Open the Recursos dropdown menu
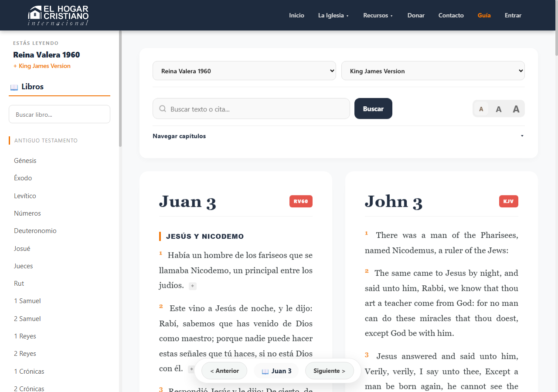 click(378, 15)
